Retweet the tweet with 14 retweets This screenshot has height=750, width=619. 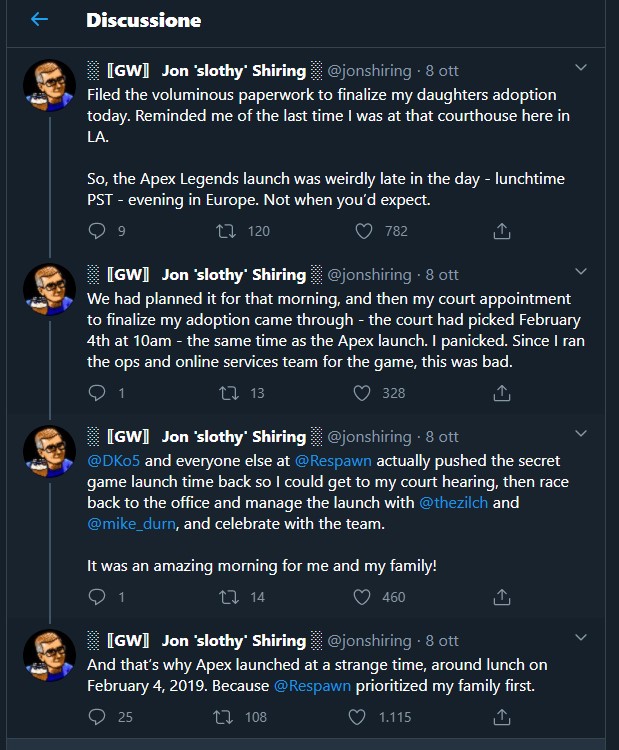(226, 597)
